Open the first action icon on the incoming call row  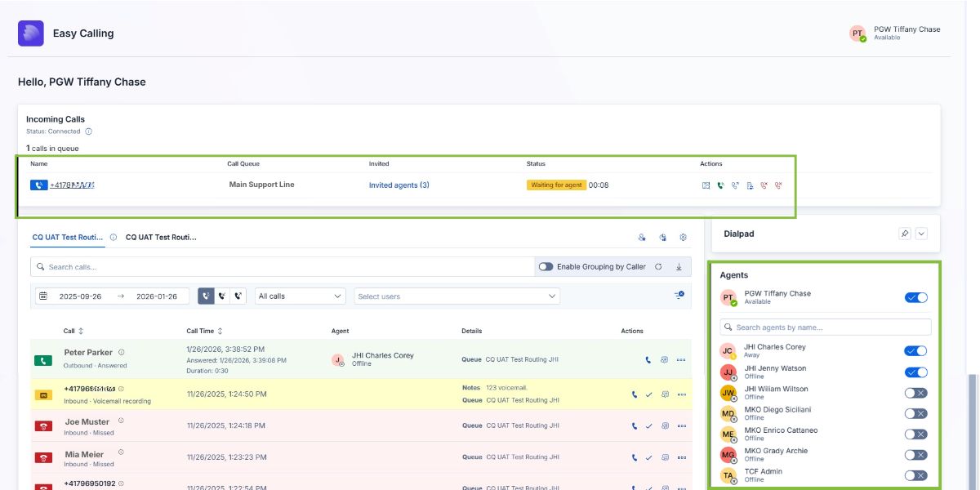(706, 185)
